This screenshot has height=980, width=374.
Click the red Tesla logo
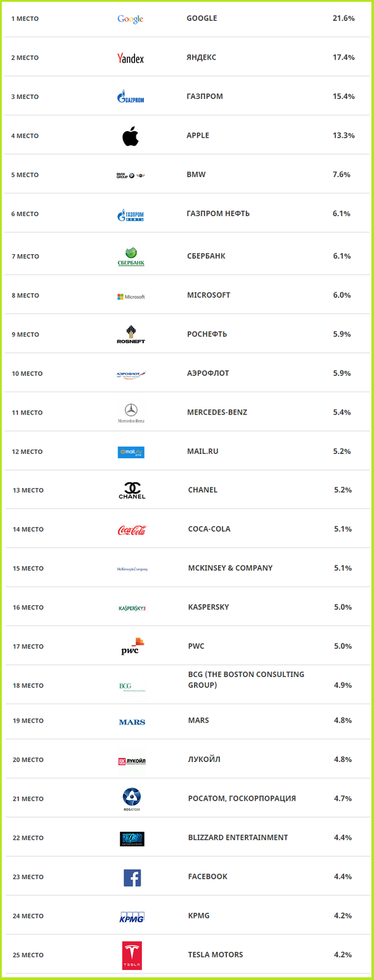[x=132, y=955]
